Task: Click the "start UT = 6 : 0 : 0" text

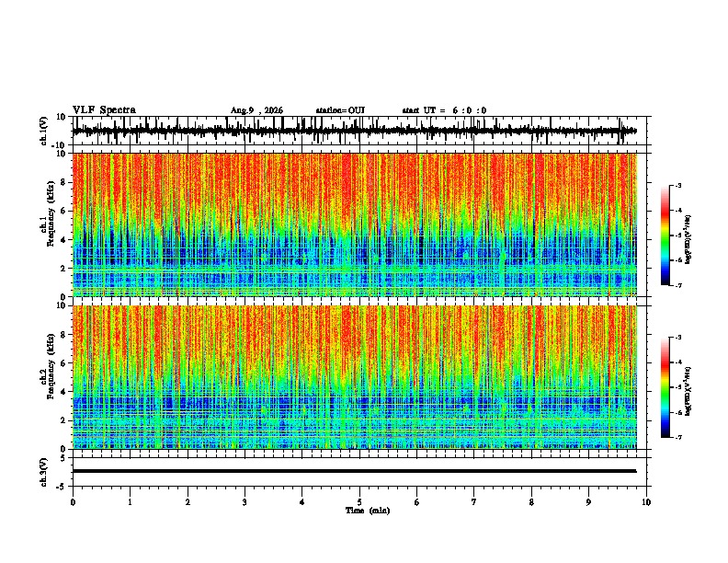Action: pos(444,110)
